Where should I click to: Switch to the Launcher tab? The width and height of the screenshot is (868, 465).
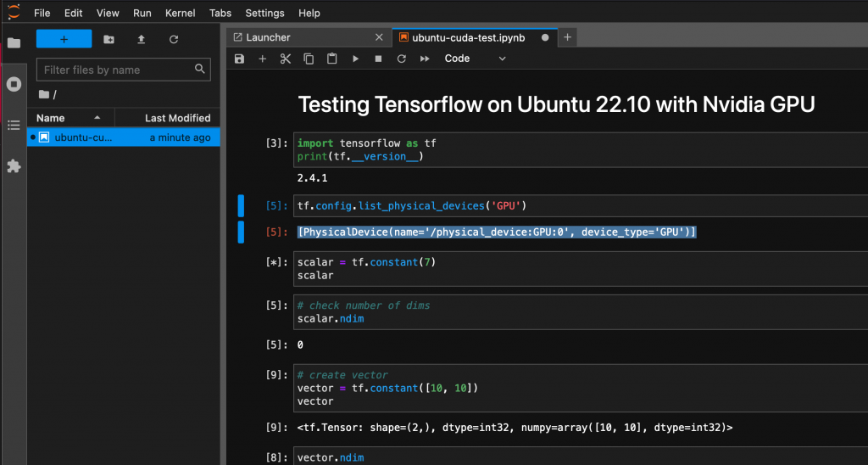[x=309, y=37]
